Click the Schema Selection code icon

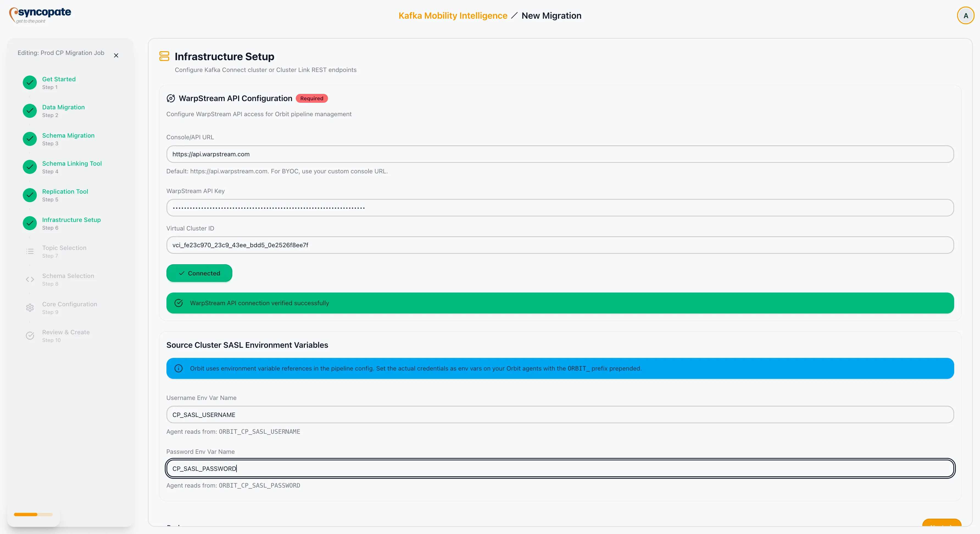coord(30,279)
